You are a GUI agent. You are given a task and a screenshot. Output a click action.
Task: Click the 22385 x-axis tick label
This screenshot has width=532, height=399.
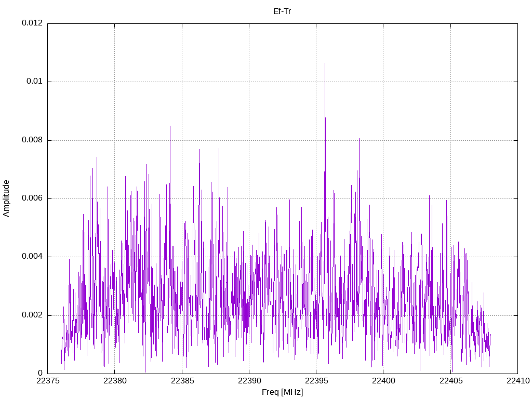[x=182, y=381]
